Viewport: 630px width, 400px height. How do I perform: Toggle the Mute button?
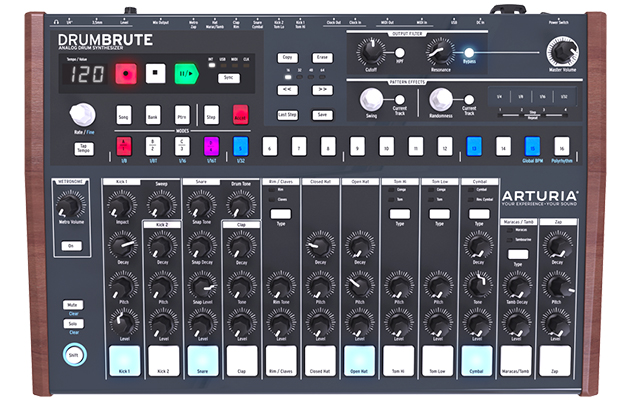73,304
